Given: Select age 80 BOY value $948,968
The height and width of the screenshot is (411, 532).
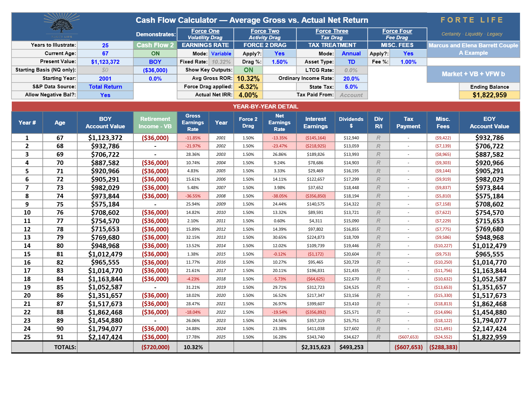Looking at the screenshot, I should tap(105, 246).
